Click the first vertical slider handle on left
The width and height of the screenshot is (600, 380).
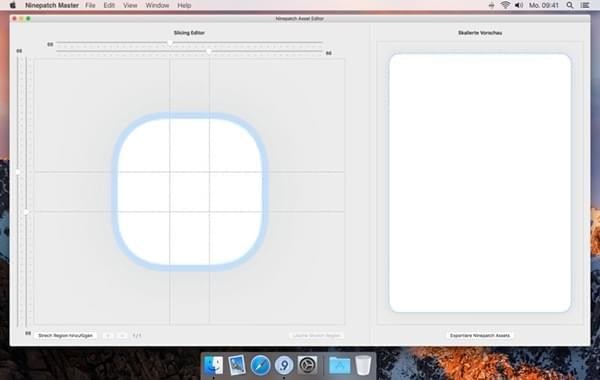tap(18, 172)
